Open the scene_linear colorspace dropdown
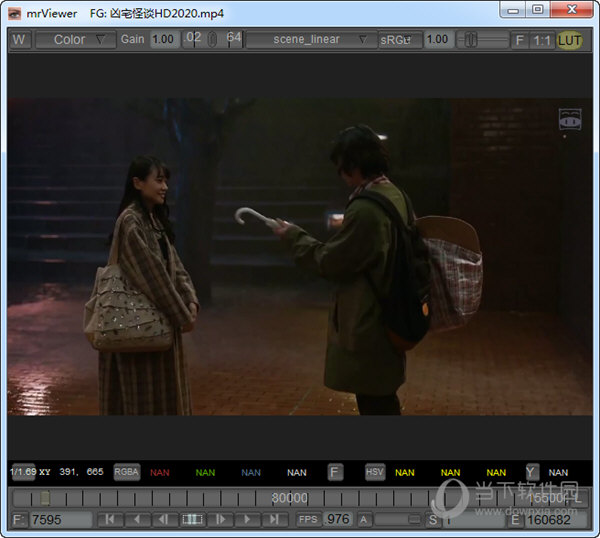The width and height of the screenshot is (600, 538). 311,39
